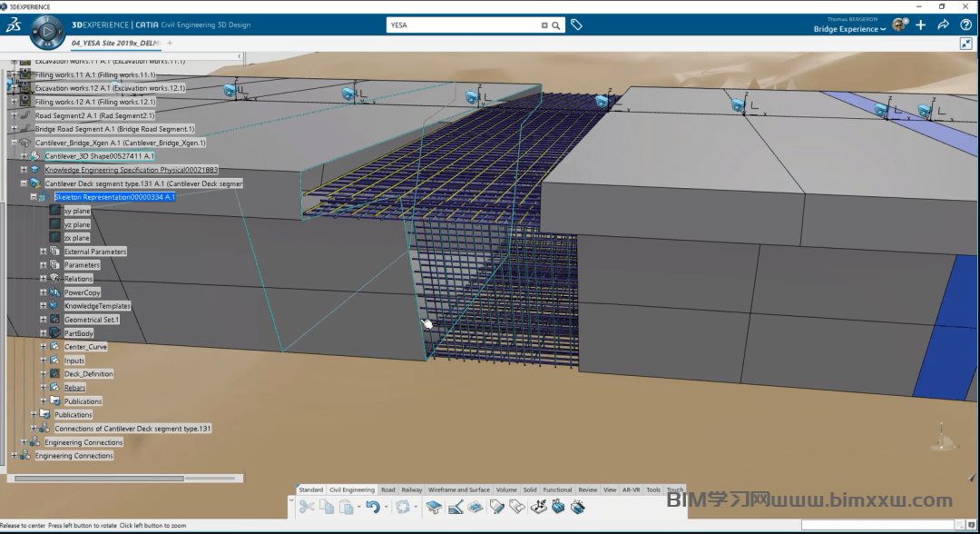Open the Bridge Experience user menu
The height and width of the screenshot is (534, 980).
[x=849, y=29]
